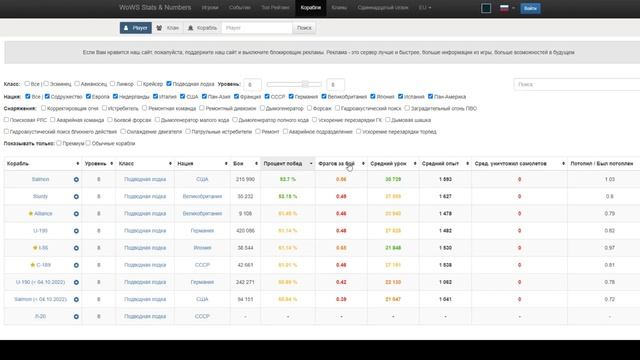The image size is (640, 360).
Task: Expand details icon for Salmon row
Action: pyautogui.click(x=76, y=180)
